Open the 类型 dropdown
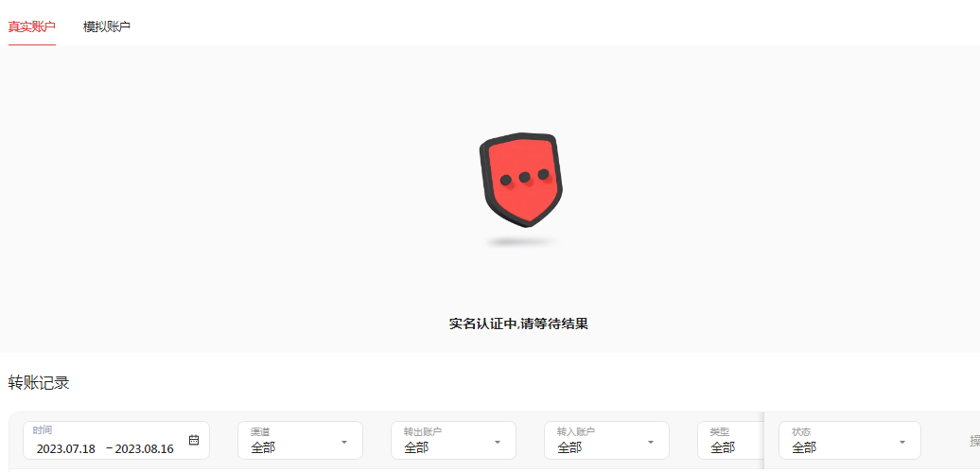 [730, 441]
